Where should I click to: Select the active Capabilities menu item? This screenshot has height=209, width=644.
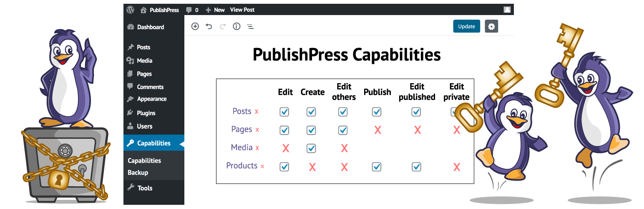pyautogui.click(x=154, y=143)
